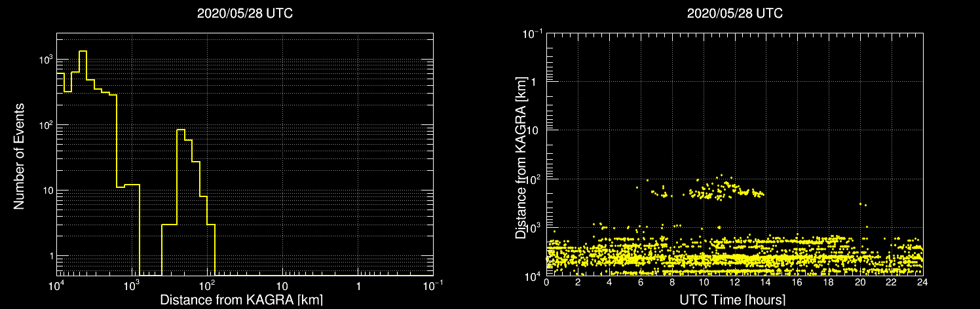Screen dimensions: 980x309
Task: Click the histogram title "2020/05/28 UTC"
Action: (x=245, y=13)
